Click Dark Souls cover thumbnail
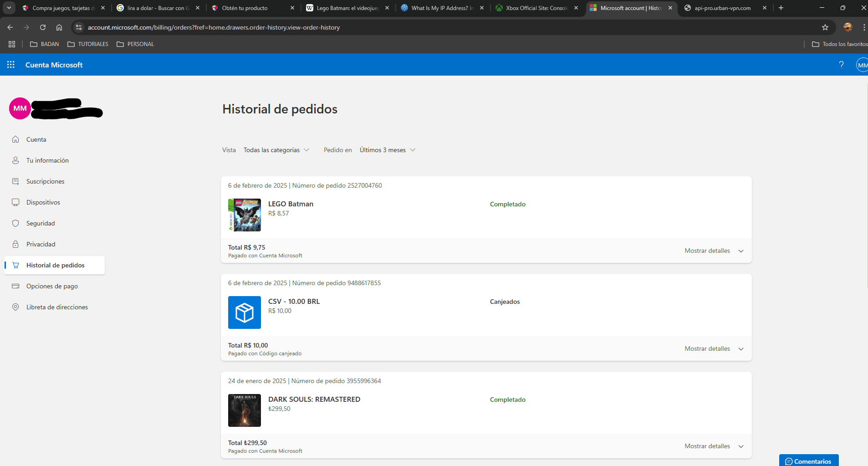 [x=245, y=410]
